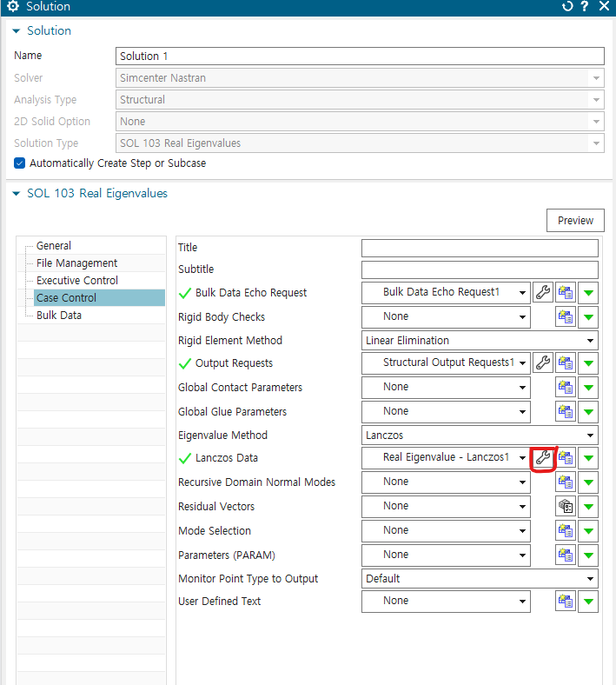
Task: Create Residual Vectors object icon
Action: click(566, 506)
